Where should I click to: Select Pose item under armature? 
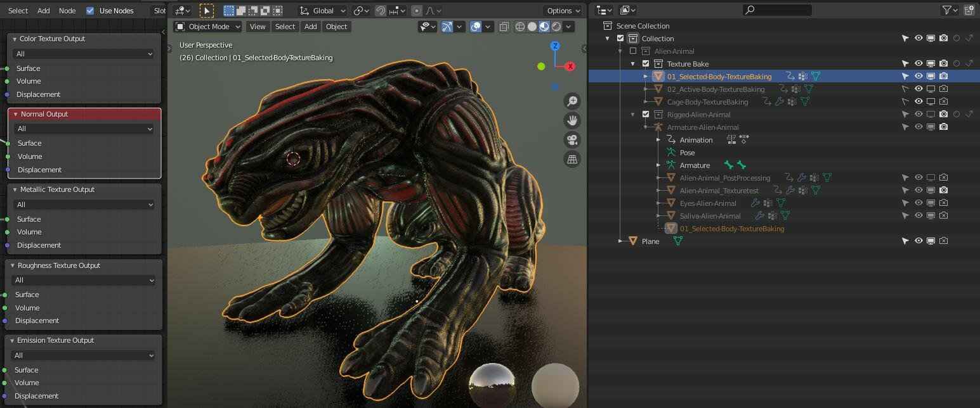(687, 153)
